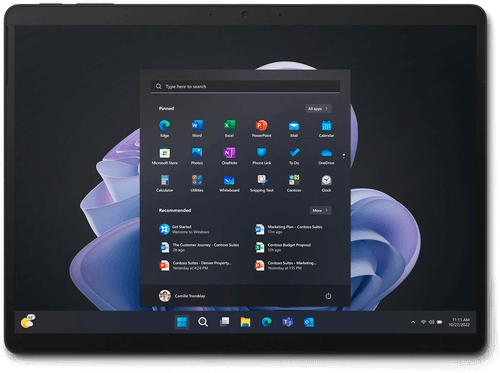Launch Word from the pinned apps

point(197,128)
